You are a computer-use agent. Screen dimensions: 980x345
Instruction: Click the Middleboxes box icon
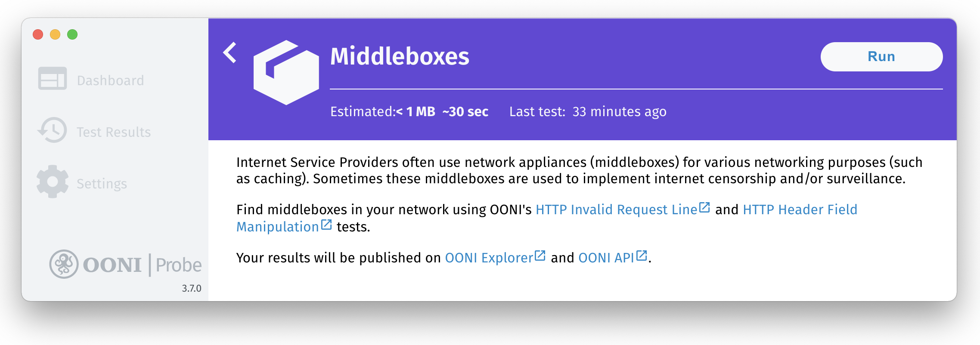[x=286, y=72]
